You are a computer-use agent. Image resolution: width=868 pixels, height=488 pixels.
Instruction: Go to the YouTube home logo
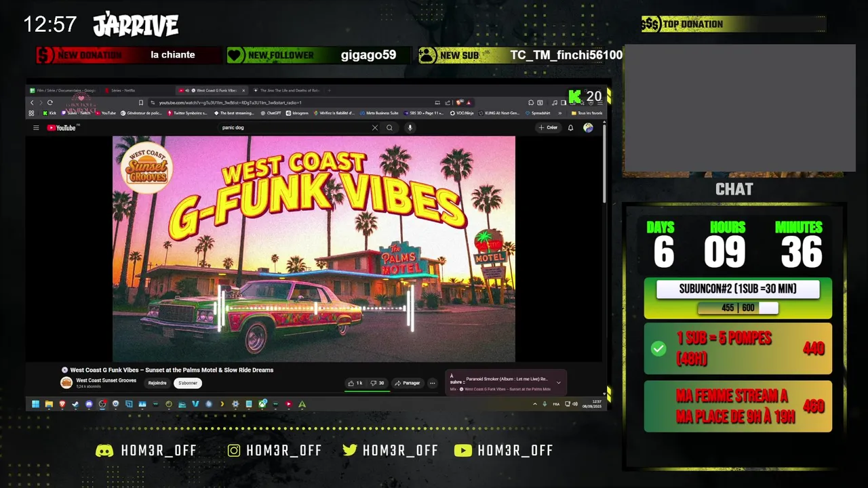coord(63,127)
